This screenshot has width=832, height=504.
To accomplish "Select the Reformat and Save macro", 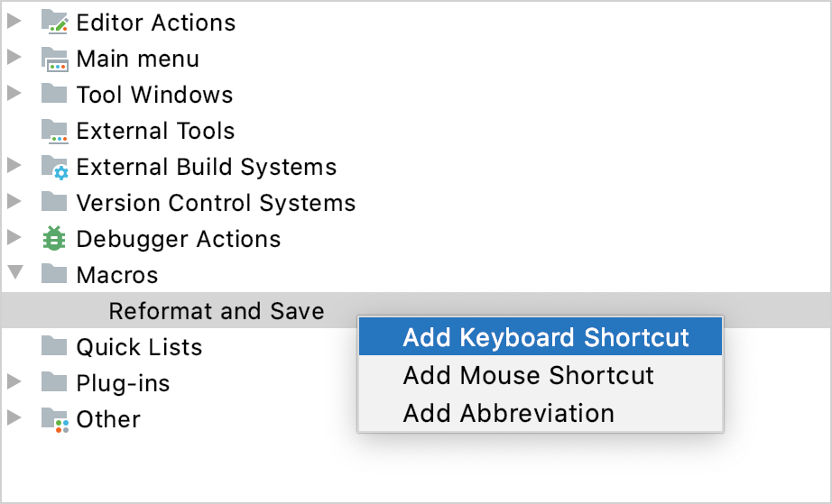I will (x=217, y=311).
